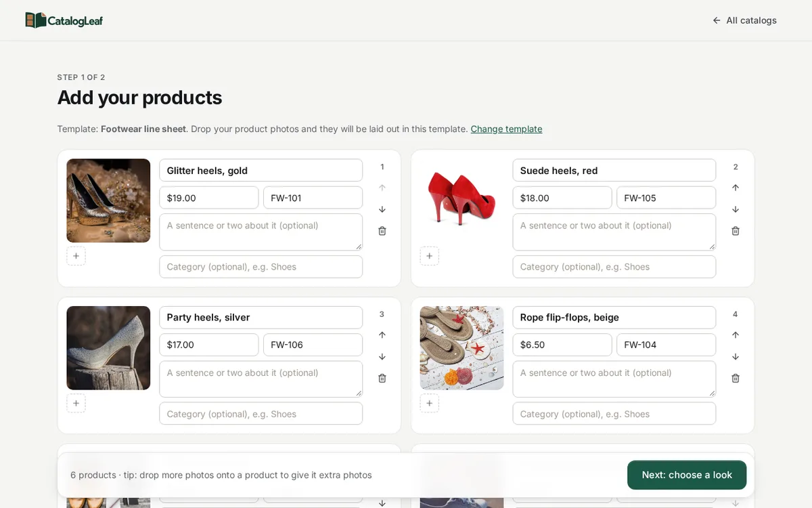Focus description box for Glitter heels, gold

(261, 232)
